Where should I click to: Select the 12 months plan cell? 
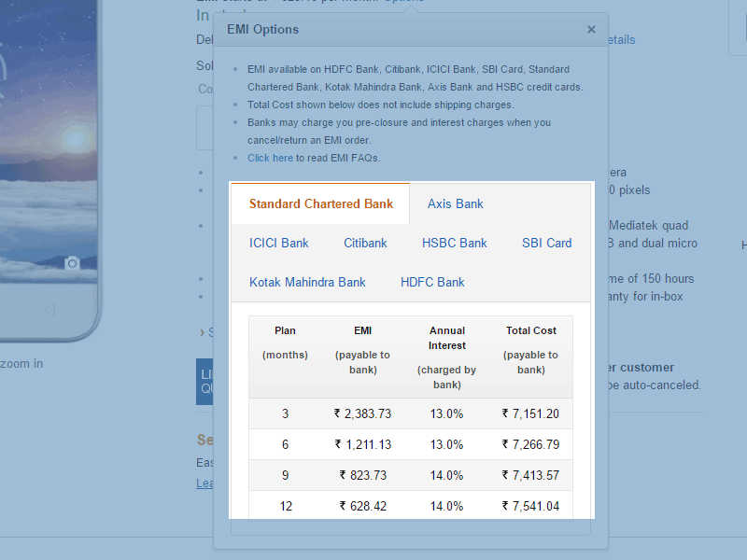tap(286, 506)
